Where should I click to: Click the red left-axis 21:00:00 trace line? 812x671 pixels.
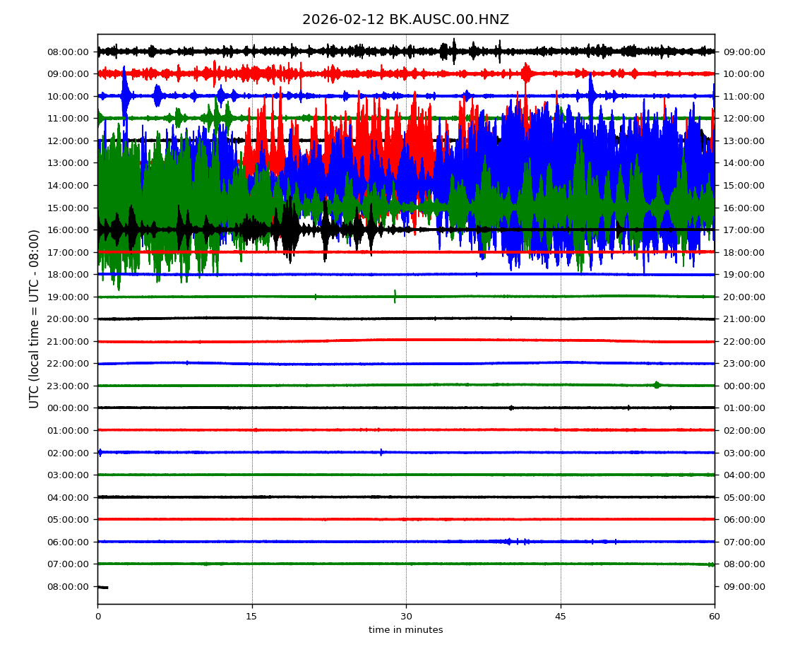click(x=282, y=341)
